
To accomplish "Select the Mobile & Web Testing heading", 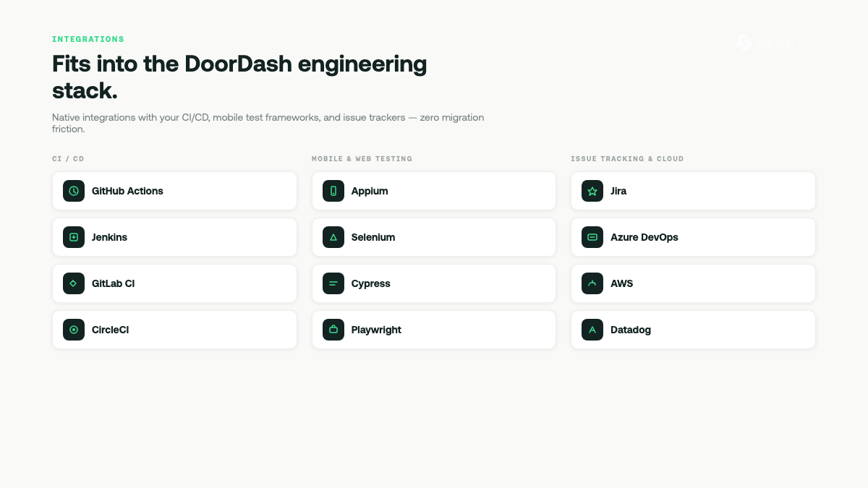I will point(362,158).
